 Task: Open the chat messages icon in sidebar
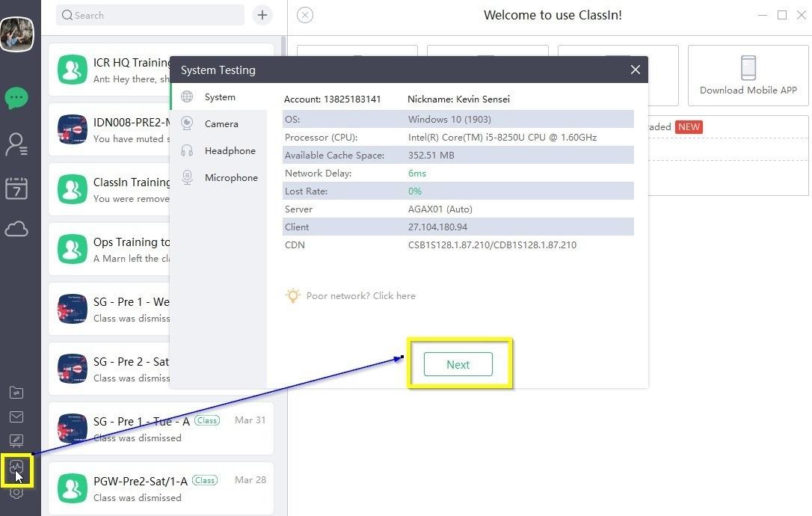point(16,98)
